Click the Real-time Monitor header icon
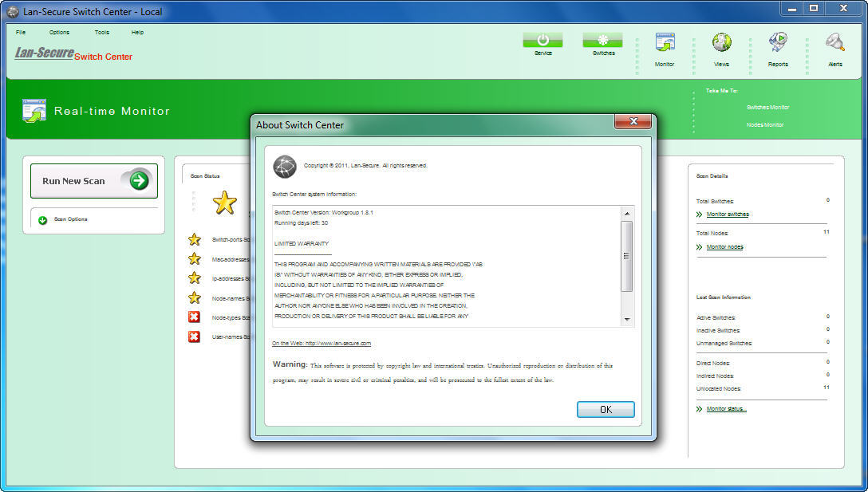The width and height of the screenshot is (868, 492). click(34, 111)
